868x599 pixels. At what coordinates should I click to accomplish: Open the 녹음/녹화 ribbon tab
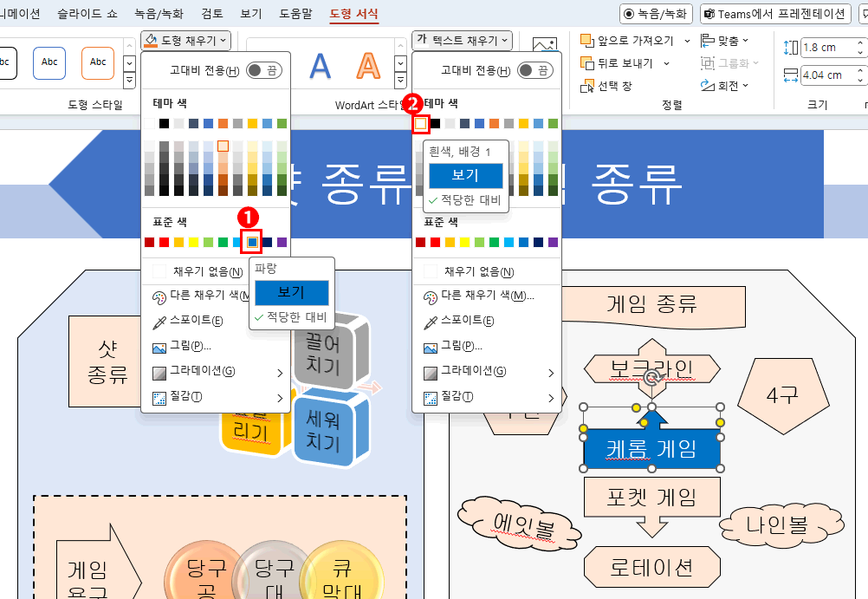tap(159, 13)
